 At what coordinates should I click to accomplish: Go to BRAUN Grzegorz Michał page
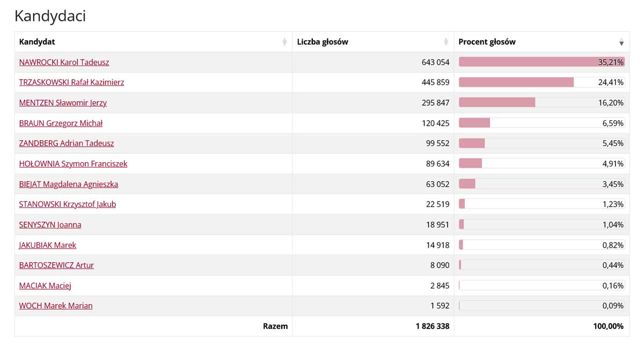click(61, 123)
